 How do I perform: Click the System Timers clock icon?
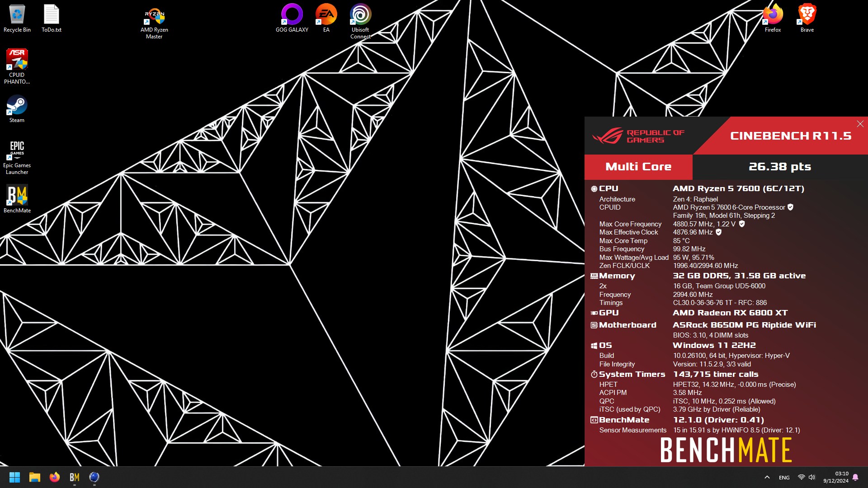click(594, 374)
